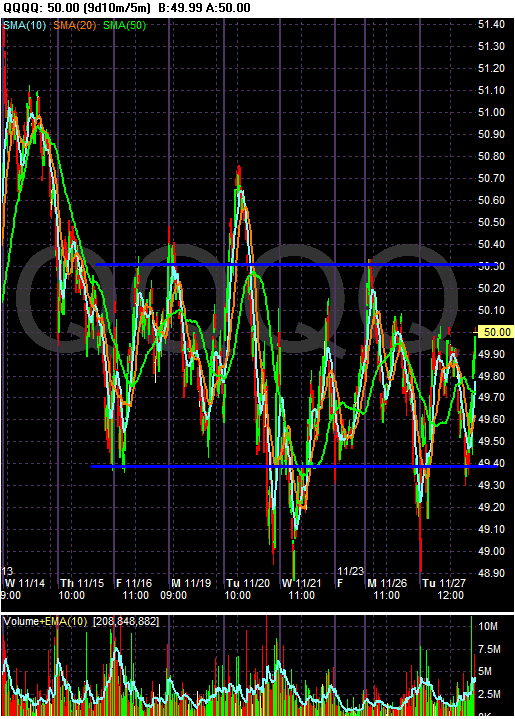Click the 51.00 price axis label
This screenshot has width=515, height=719.
491,112
